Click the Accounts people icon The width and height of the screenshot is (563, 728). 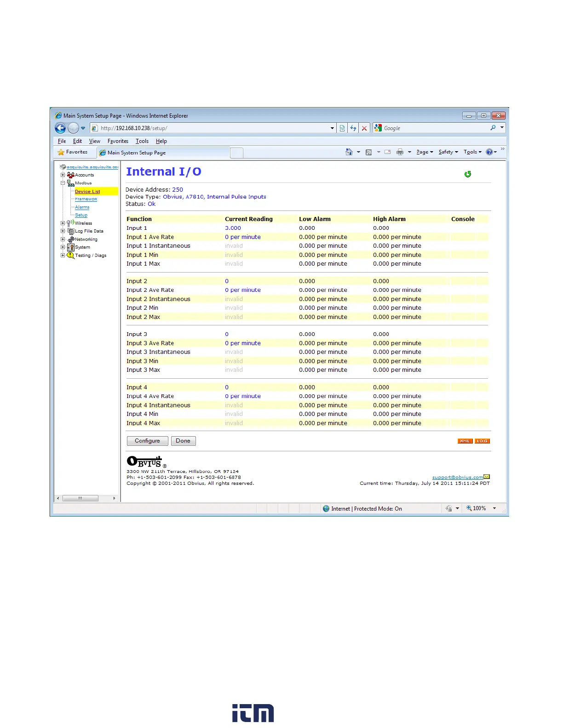point(71,175)
